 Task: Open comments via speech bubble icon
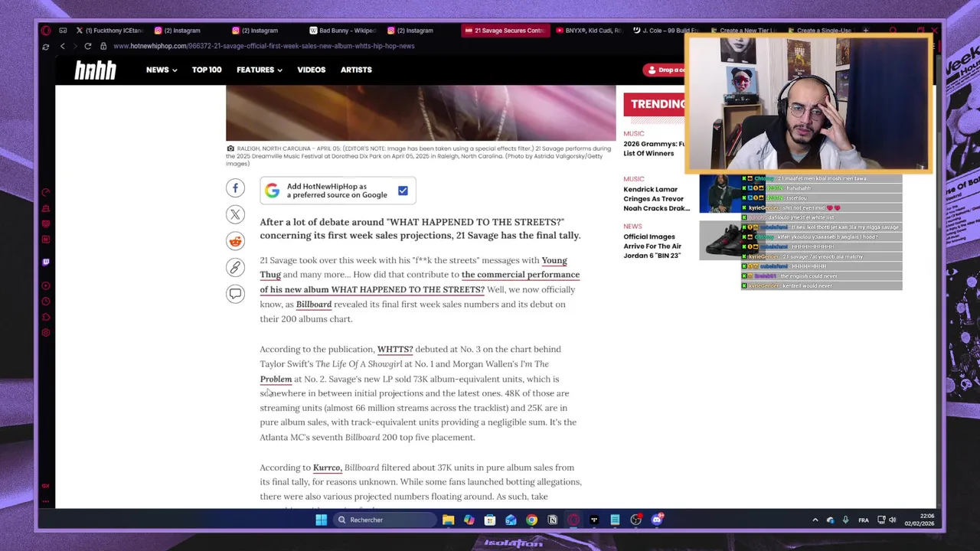click(235, 294)
